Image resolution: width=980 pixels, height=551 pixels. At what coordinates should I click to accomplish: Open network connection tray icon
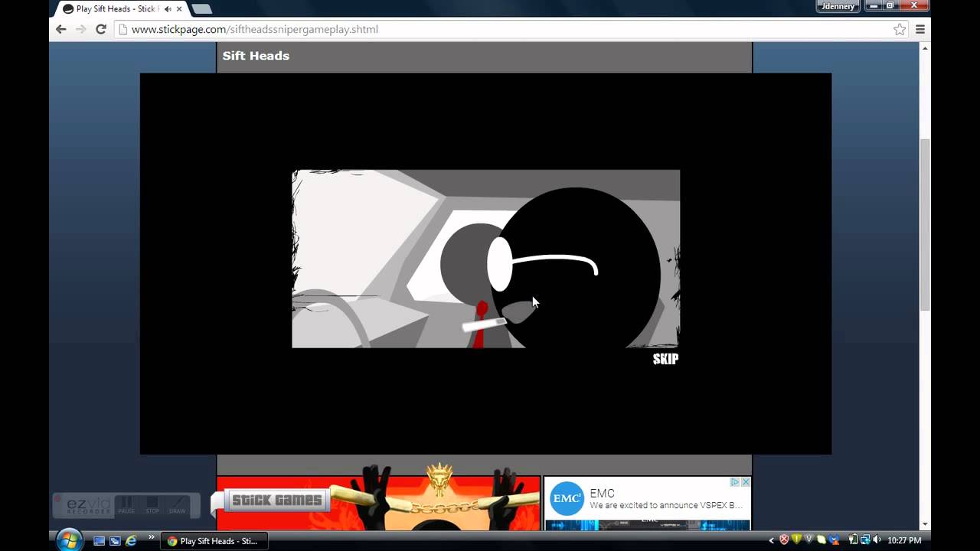[x=865, y=540]
